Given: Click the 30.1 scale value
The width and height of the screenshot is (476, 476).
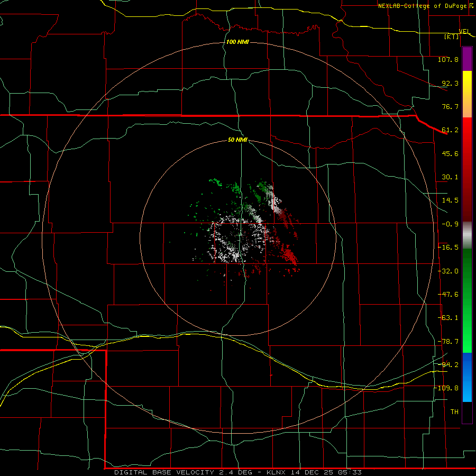Looking at the screenshot, I should (x=450, y=177).
